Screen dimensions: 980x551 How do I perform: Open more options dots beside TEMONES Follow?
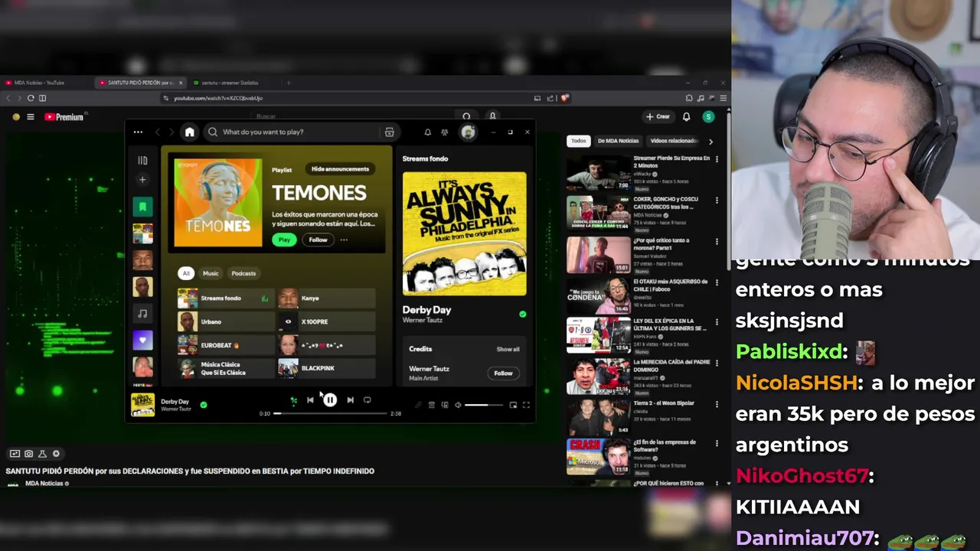pyautogui.click(x=344, y=240)
